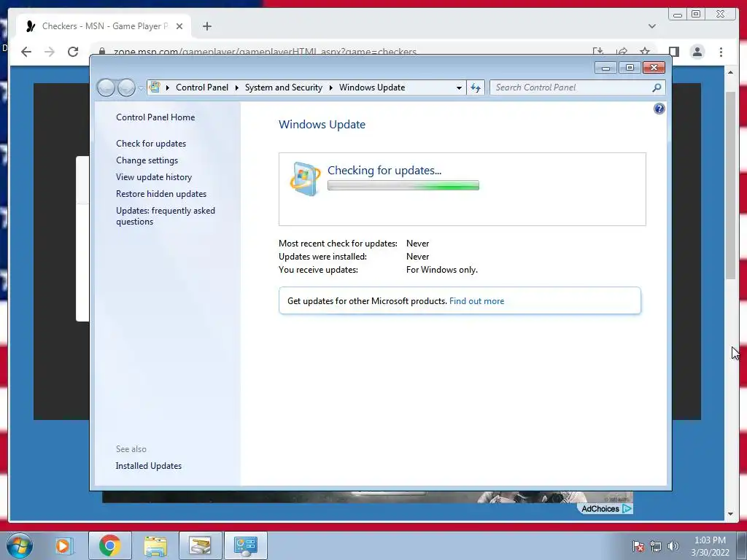Open Installed Updates under See also
Image resolution: width=747 pixels, height=560 pixels.
point(149,466)
